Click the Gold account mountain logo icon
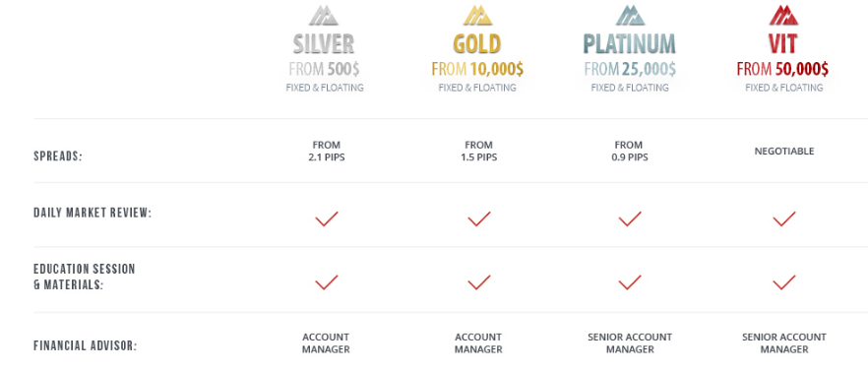This screenshot has height=371, width=868. point(477,15)
